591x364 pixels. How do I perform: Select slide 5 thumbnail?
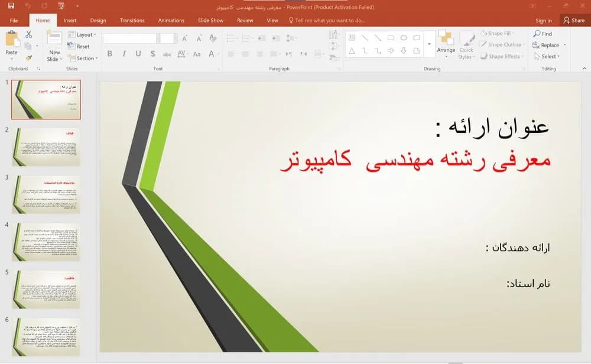tap(46, 290)
